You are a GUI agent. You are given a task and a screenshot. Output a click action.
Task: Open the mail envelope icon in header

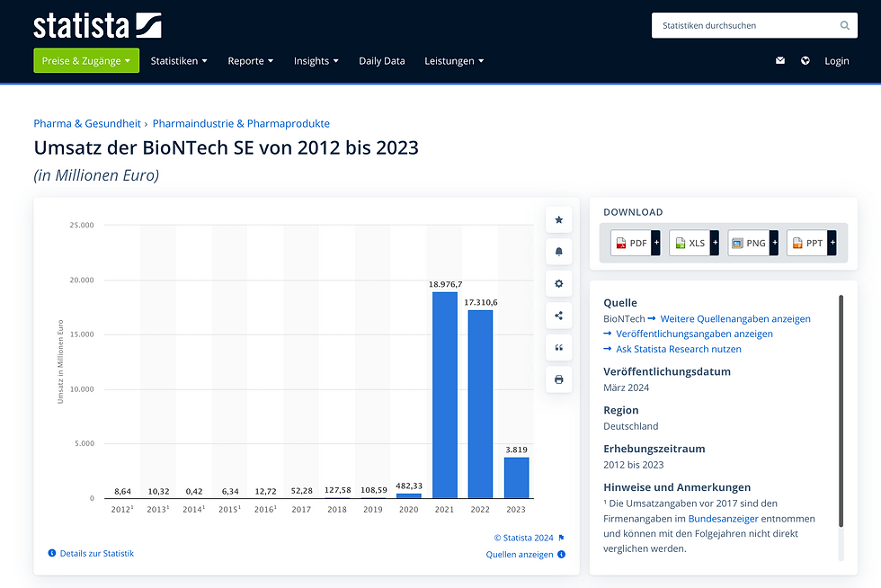(x=780, y=61)
